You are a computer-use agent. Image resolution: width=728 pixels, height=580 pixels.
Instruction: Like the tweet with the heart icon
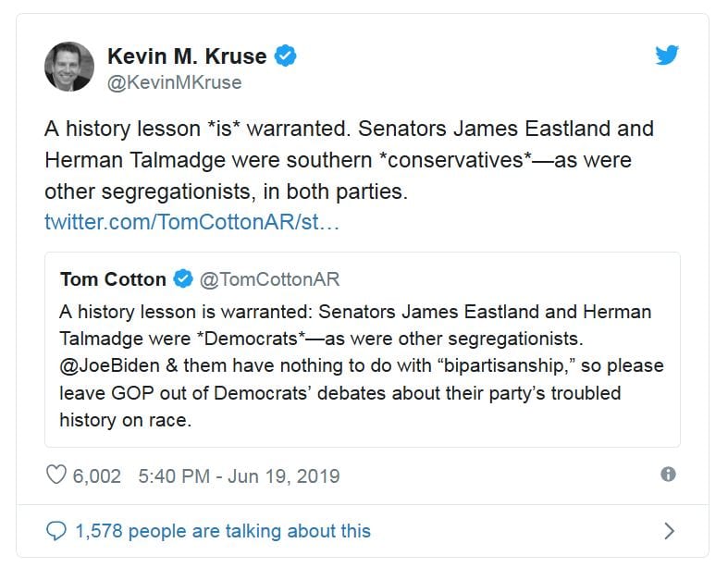(56, 475)
